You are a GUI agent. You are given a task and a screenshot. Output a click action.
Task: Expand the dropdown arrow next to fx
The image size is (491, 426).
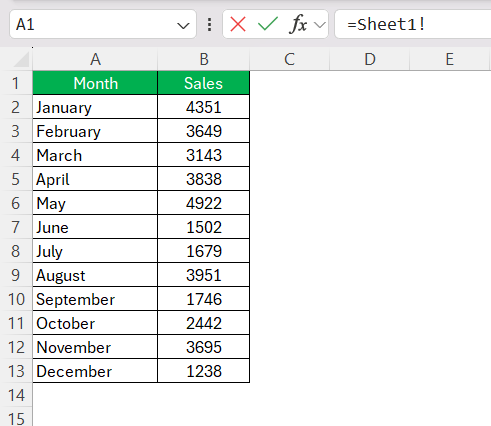pyautogui.click(x=320, y=25)
